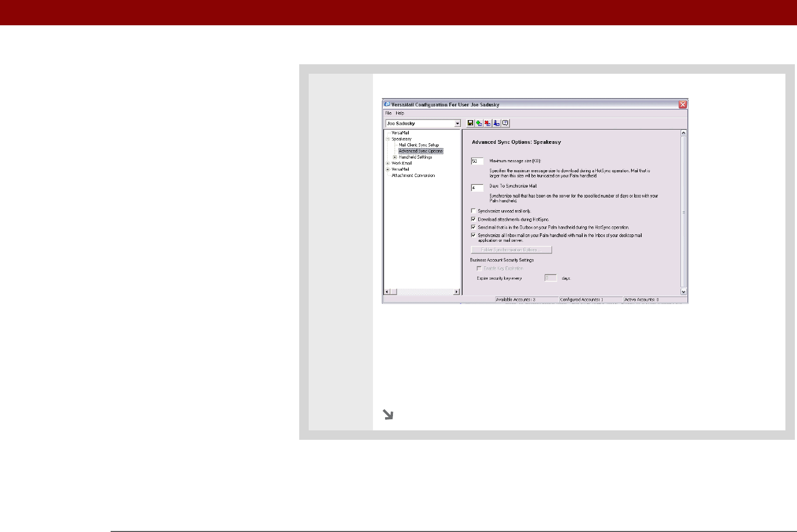Click the Maximum message size input field
This screenshot has width=797, height=532.
477,161
